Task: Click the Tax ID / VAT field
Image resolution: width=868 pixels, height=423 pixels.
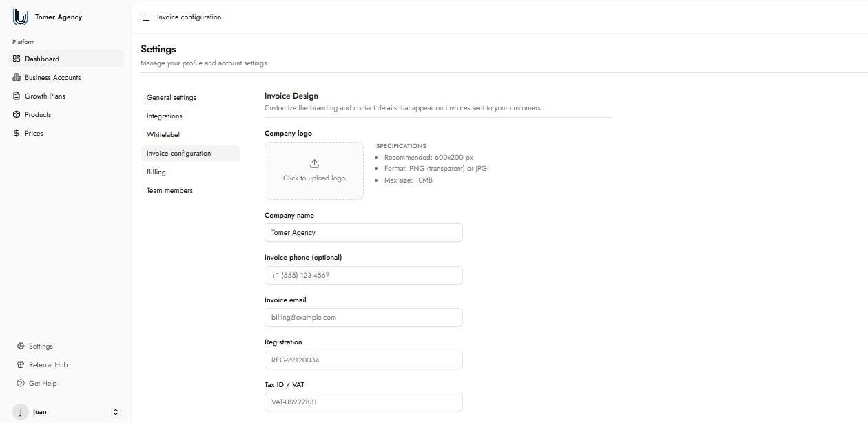Action: point(363,402)
